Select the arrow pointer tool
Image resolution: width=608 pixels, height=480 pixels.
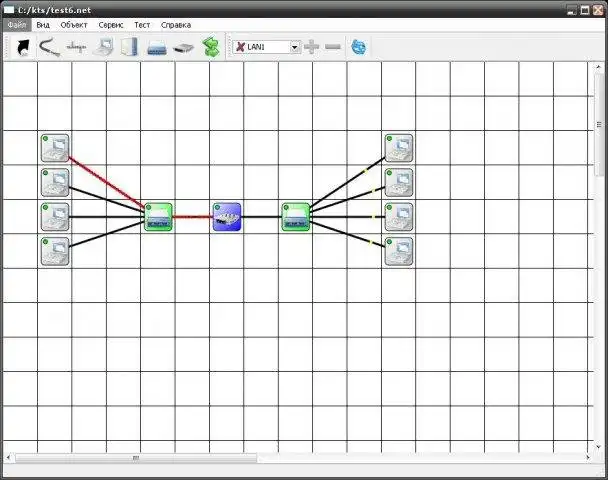pos(23,47)
